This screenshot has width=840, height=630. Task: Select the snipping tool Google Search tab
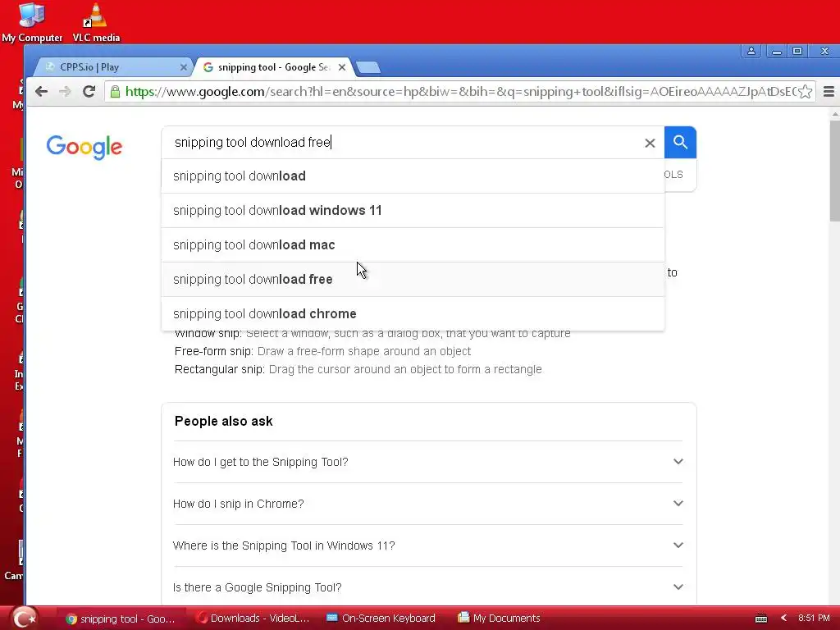pyautogui.click(x=273, y=67)
